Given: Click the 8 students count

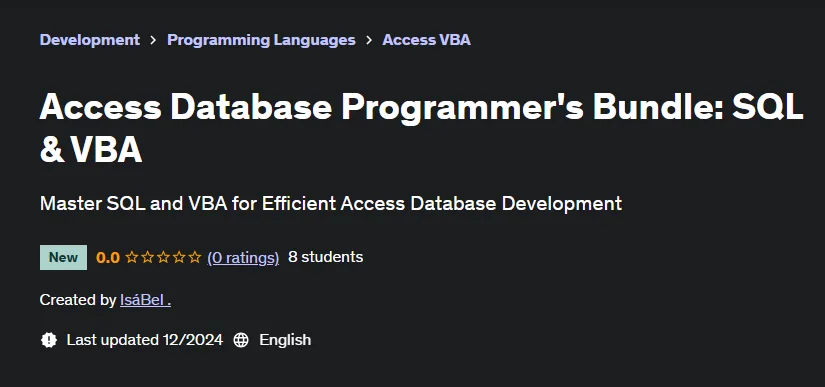Looking at the screenshot, I should (326, 257).
